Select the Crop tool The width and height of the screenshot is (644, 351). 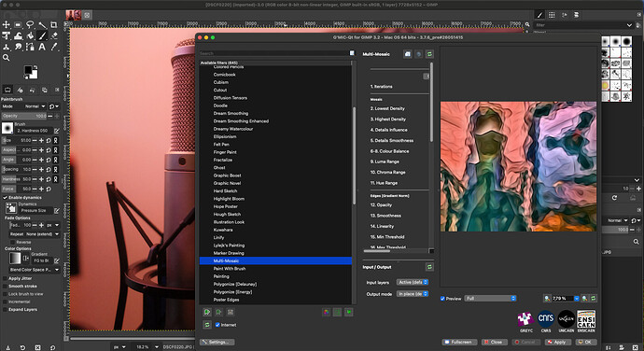(x=54, y=25)
